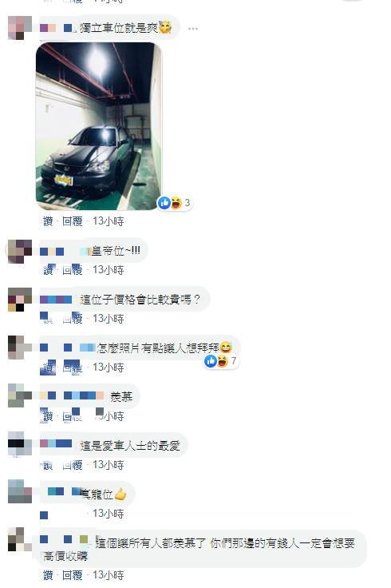
Task: Click 回覆 under the car photo comment
Action: tap(73, 221)
